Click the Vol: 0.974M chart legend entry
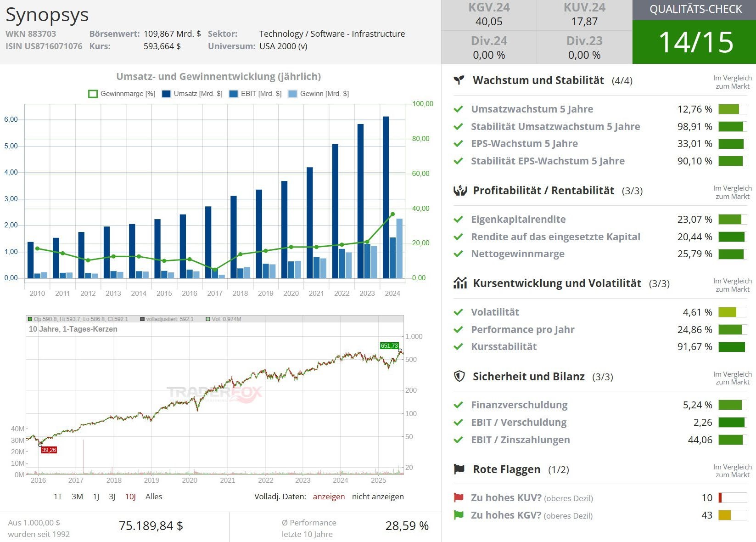 coord(224,319)
